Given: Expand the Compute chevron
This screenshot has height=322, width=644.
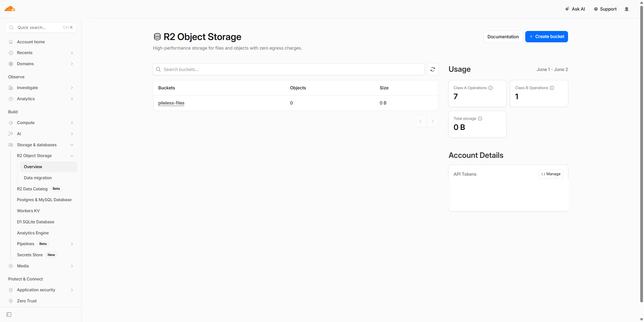Looking at the screenshot, I should click(x=72, y=123).
